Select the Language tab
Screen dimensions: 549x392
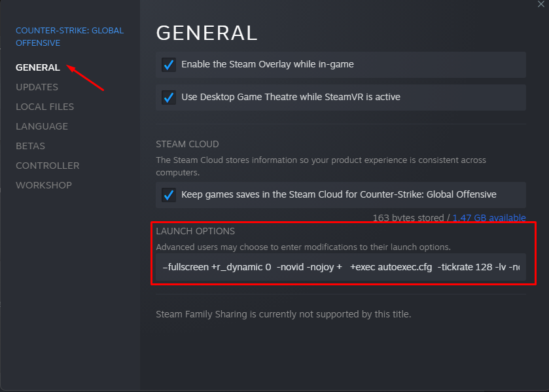[42, 126]
